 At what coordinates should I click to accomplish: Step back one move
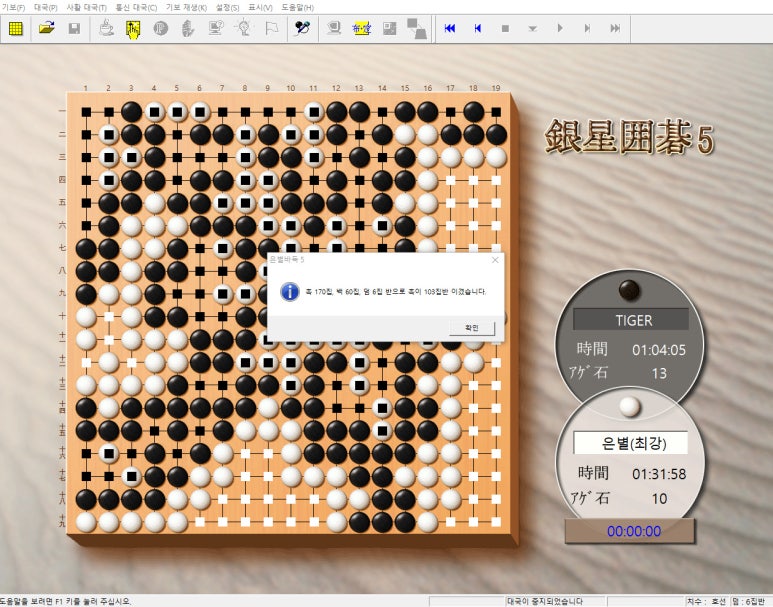pyautogui.click(x=477, y=29)
